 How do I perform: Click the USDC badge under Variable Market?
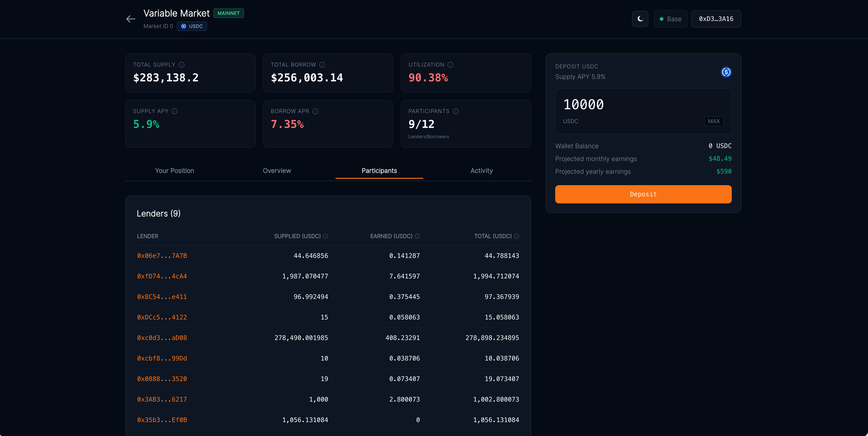point(192,26)
